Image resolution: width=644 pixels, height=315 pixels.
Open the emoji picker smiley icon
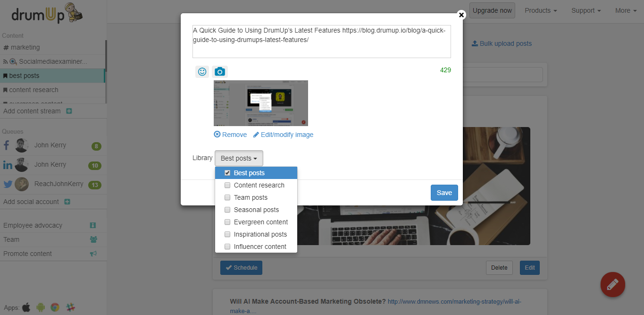pyautogui.click(x=202, y=72)
